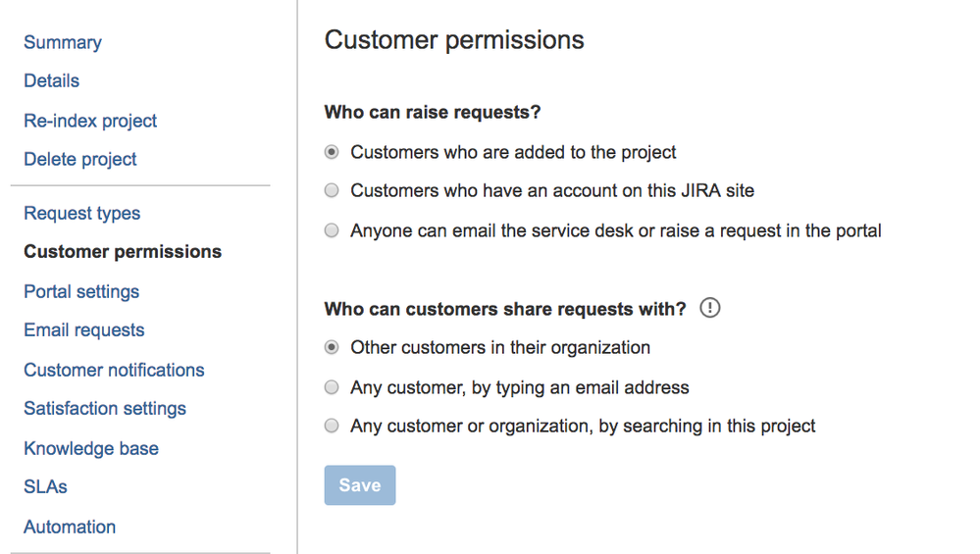Select 'Other customers in their organization' radio
The image size is (980, 554).
click(x=333, y=348)
